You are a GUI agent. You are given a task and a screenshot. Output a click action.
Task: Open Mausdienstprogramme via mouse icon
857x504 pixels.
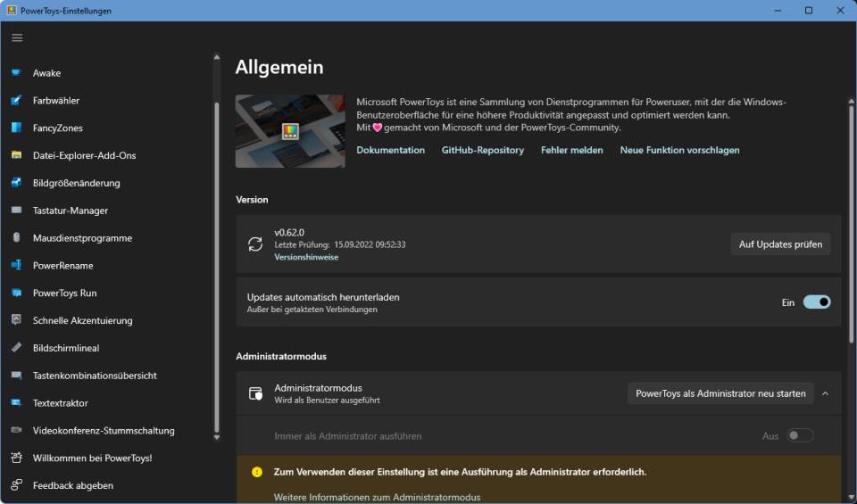pos(16,238)
